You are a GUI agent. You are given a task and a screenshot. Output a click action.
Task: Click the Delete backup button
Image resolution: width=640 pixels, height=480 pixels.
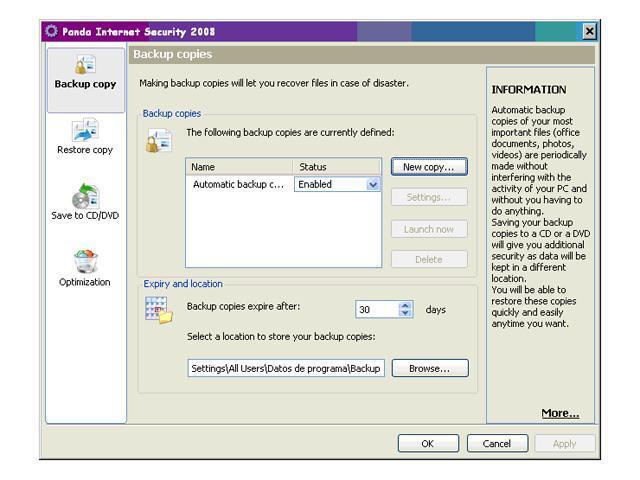[x=429, y=259]
